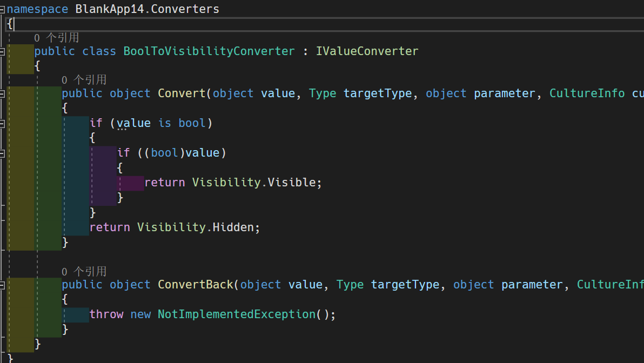This screenshot has width=644, height=363.
Task: Collapse the BoolToVisibilityConverter class body
Action: coord(2,51)
